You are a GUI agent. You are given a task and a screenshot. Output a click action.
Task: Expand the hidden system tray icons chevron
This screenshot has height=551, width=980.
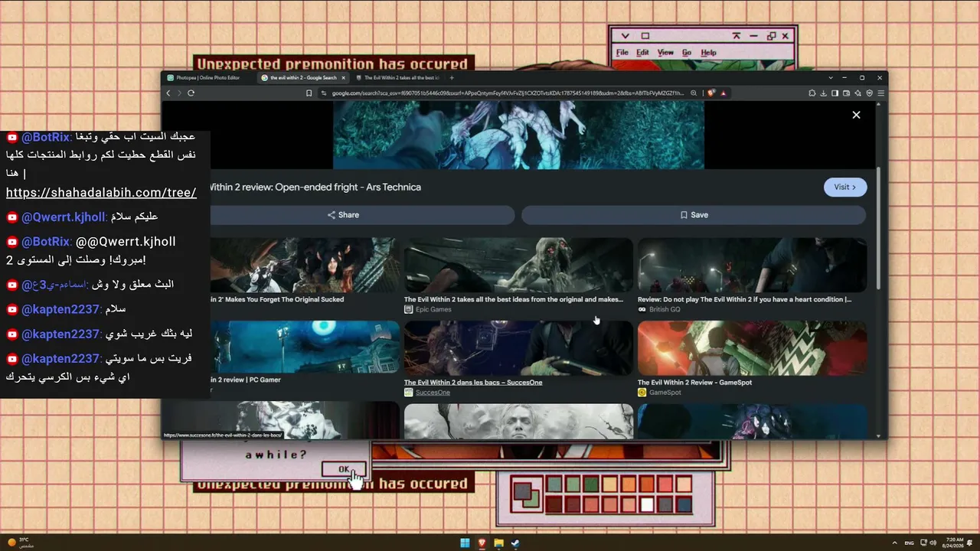click(894, 543)
